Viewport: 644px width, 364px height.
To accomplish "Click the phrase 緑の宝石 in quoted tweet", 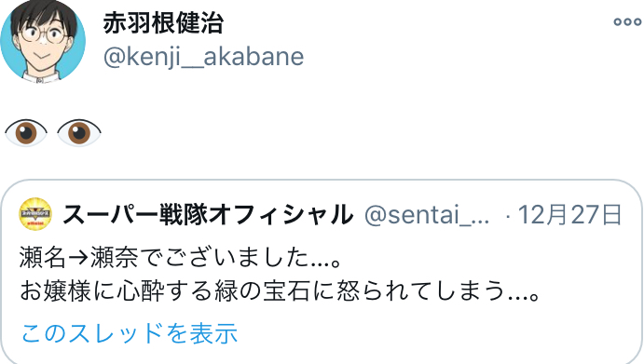I will point(263,291).
